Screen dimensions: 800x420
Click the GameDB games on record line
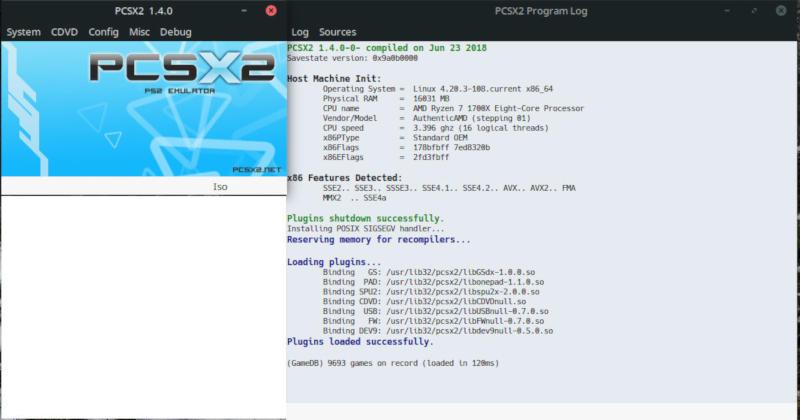tap(392, 363)
